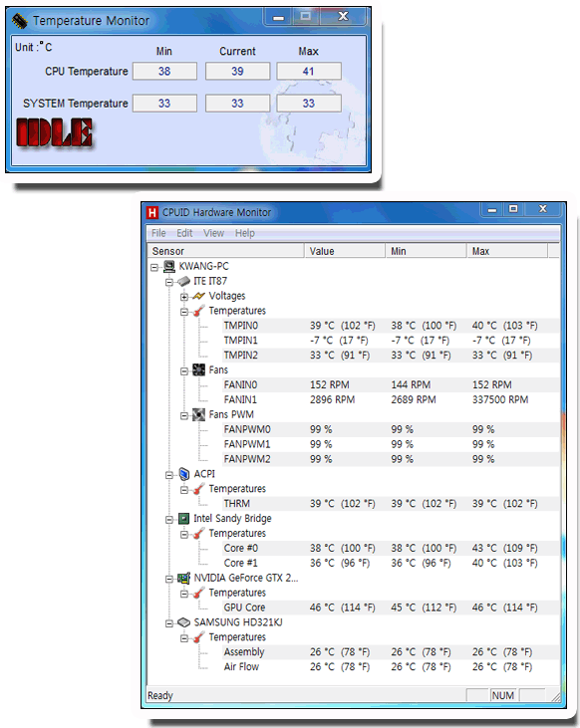This screenshot has height=728, width=580.
Task: Collapse the Fans PWM tree node
Action: click(184, 415)
